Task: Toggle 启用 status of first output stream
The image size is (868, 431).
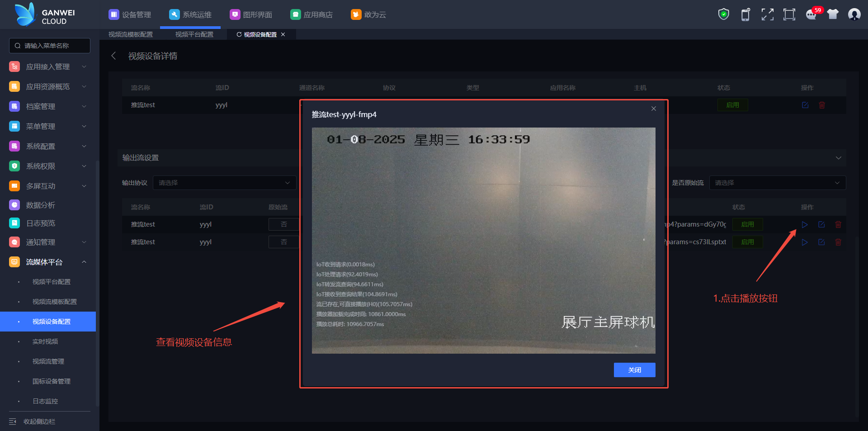Action: (748, 224)
